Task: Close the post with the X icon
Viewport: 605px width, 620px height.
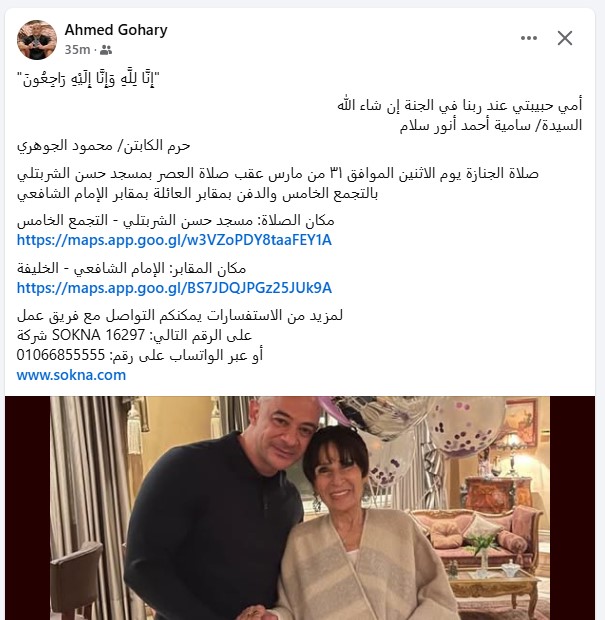Action: click(565, 38)
